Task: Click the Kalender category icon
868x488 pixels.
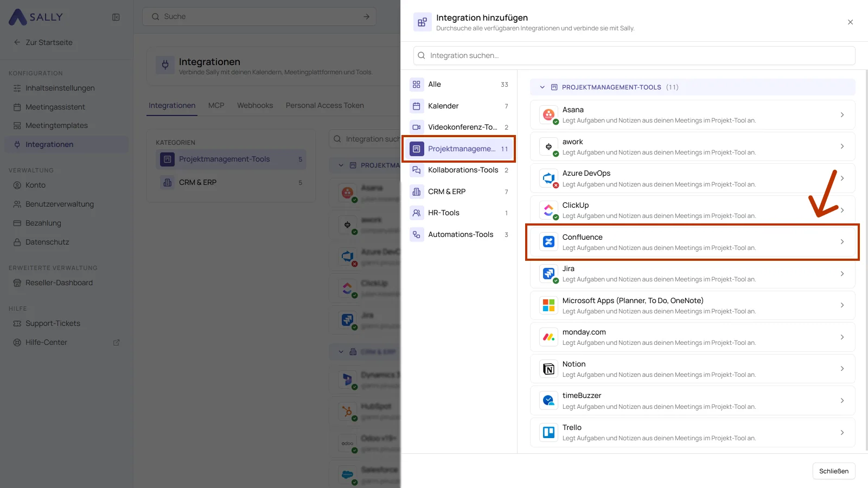Action: pyautogui.click(x=417, y=106)
